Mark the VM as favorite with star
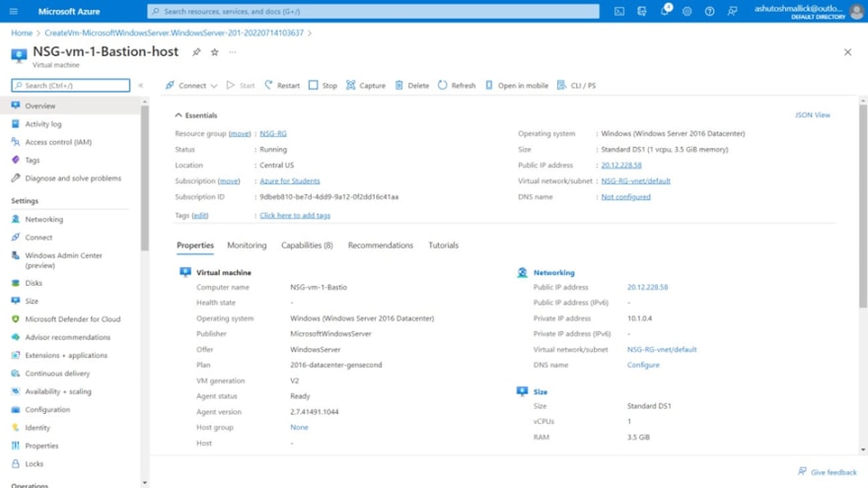Viewport: 868px width, 488px height. click(x=215, y=52)
